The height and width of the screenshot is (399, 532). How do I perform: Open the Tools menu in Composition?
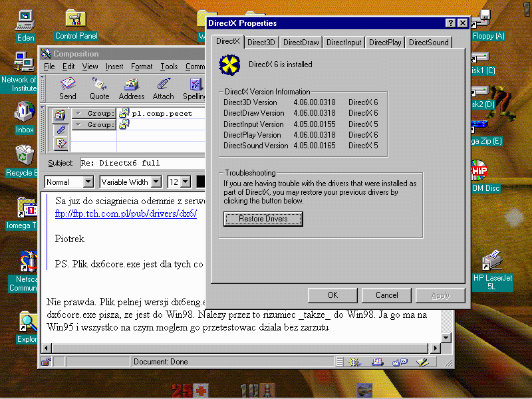click(x=169, y=66)
